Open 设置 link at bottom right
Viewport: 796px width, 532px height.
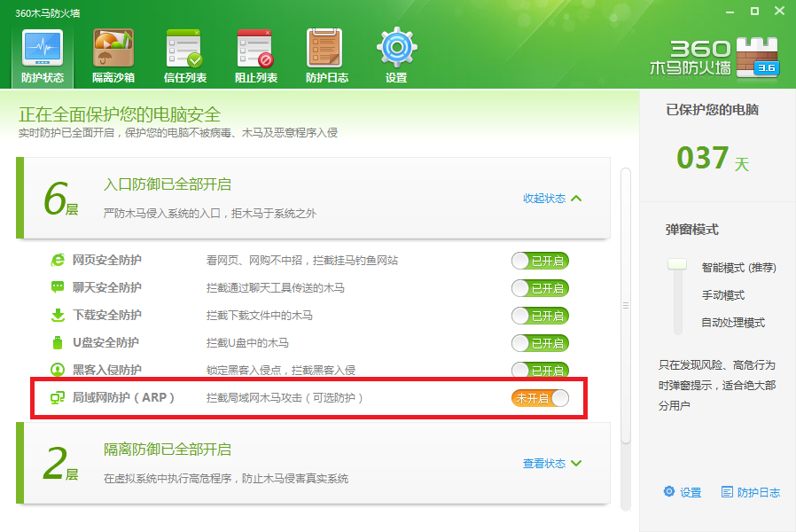tap(683, 492)
